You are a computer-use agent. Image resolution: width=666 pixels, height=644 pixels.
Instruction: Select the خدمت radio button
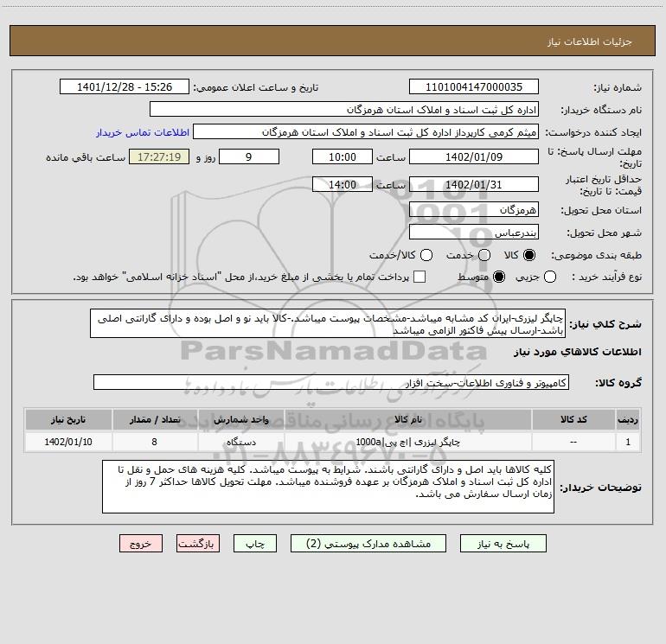484,255
